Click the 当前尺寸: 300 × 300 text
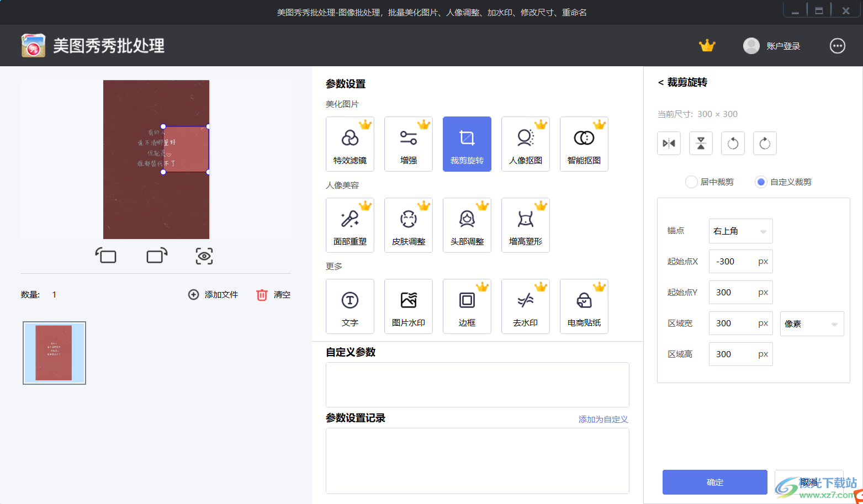Image resolution: width=863 pixels, height=504 pixels. point(697,114)
